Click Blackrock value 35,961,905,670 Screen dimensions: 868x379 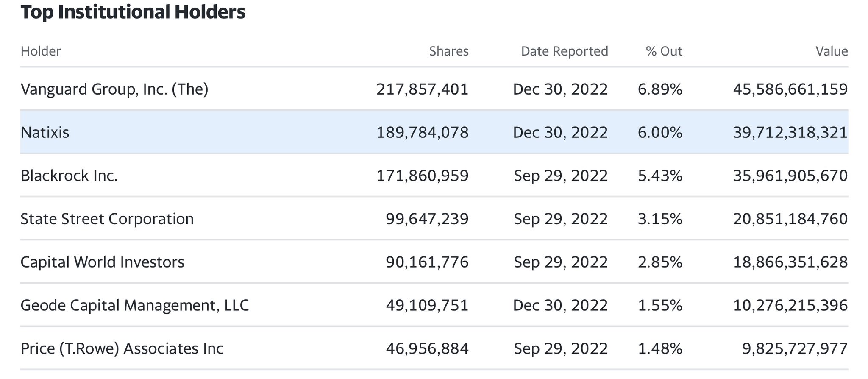coord(790,176)
